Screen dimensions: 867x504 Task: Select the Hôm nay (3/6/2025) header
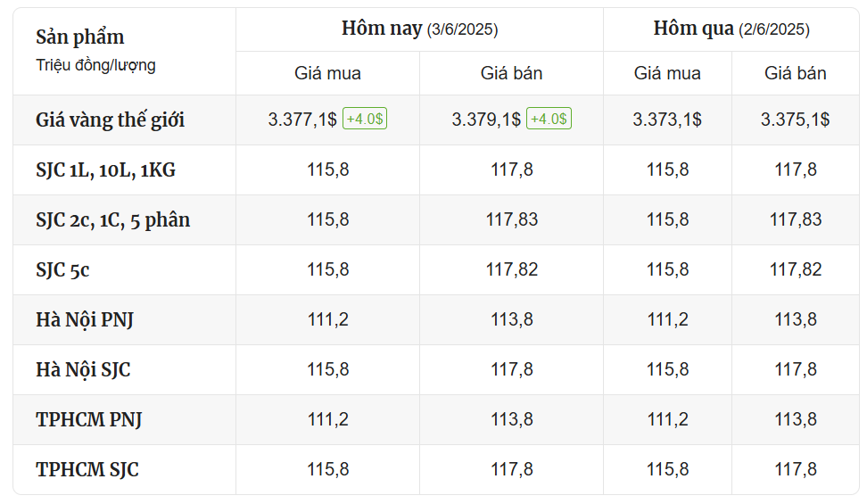point(420,29)
